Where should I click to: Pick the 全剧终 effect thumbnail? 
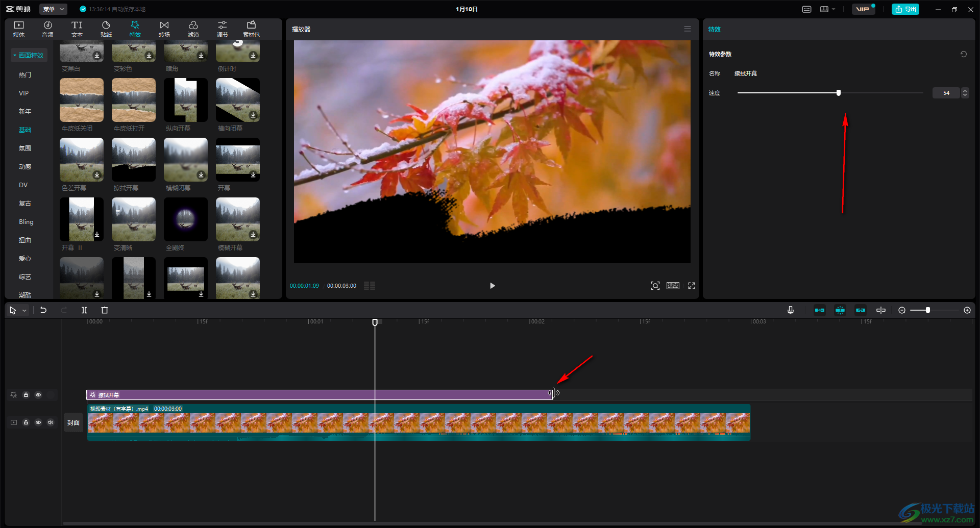tap(186, 219)
